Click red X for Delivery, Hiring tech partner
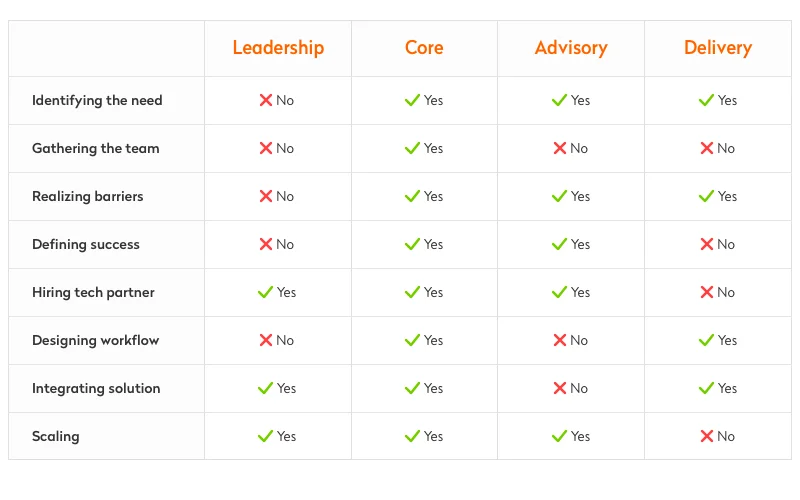Screen dimensions: 800x500 [707, 292]
